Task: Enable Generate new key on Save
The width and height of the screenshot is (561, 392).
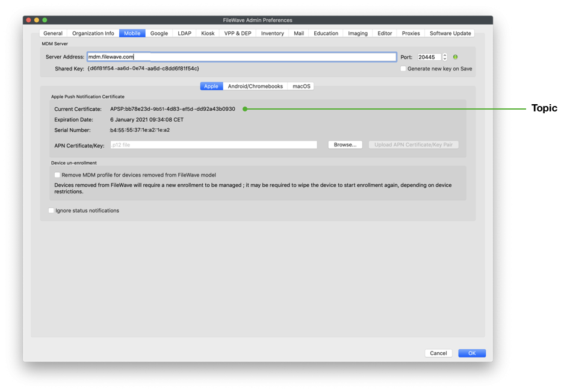Action: click(x=403, y=69)
